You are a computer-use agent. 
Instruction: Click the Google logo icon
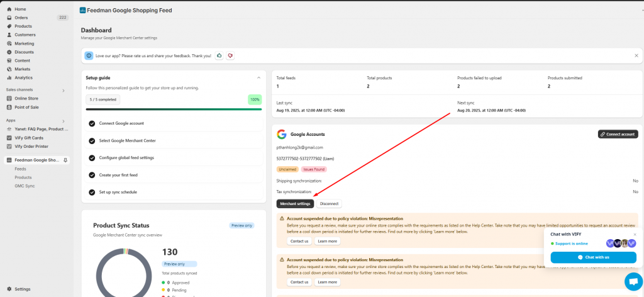coord(282,134)
